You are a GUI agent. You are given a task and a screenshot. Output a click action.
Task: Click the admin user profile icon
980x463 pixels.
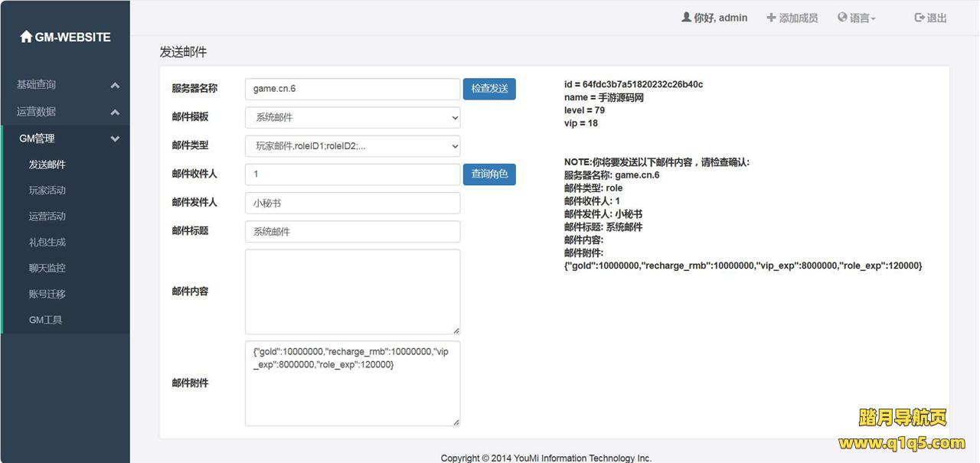click(686, 18)
